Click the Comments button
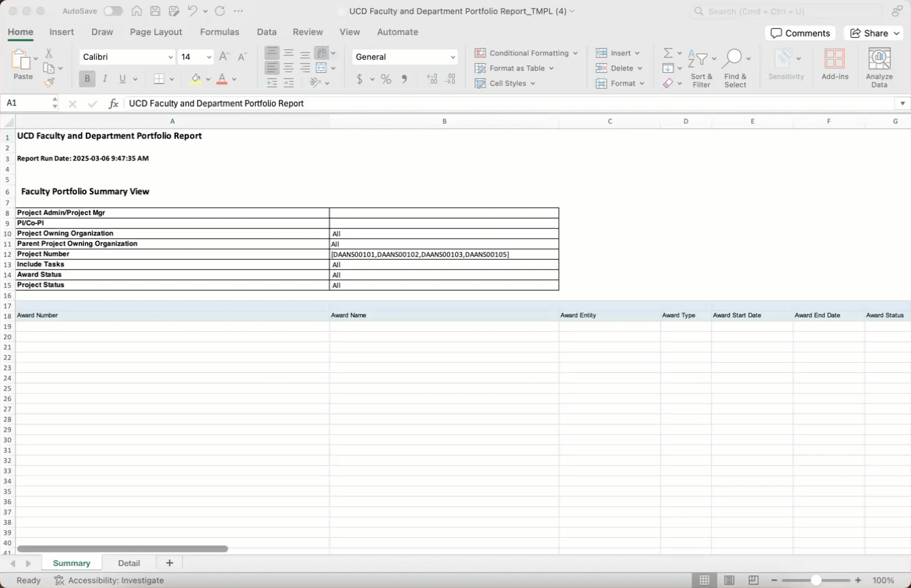911x588 pixels. [800, 33]
